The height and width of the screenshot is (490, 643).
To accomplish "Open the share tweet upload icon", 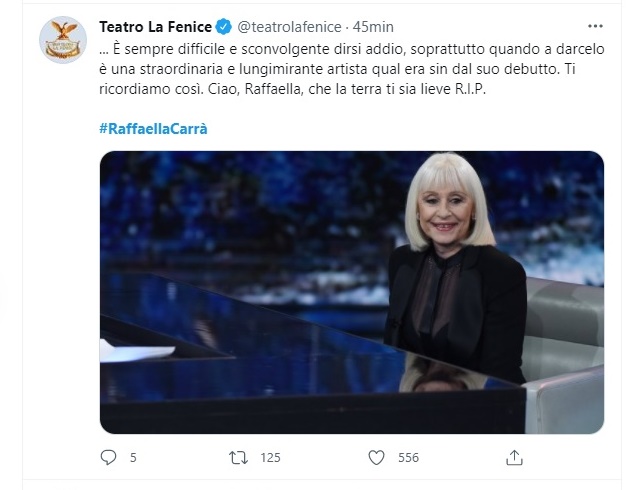I will click(514, 457).
